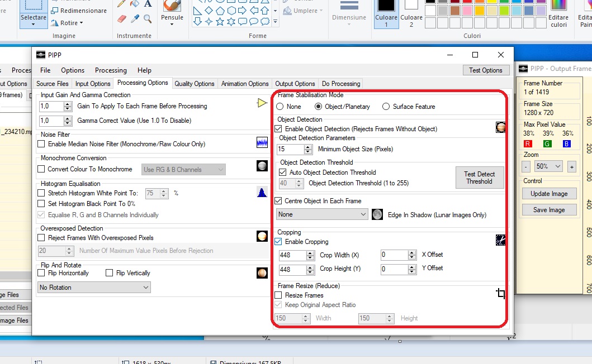Toggle Set Histogram Black Point To 0%
Screen dimensions: 592x364
[x=41, y=204]
